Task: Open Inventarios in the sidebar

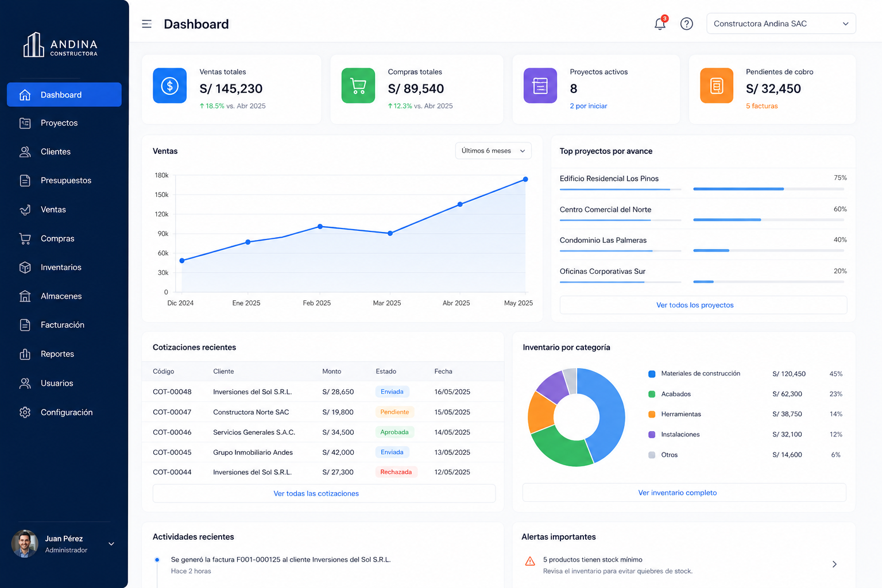Action: tap(64, 267)
